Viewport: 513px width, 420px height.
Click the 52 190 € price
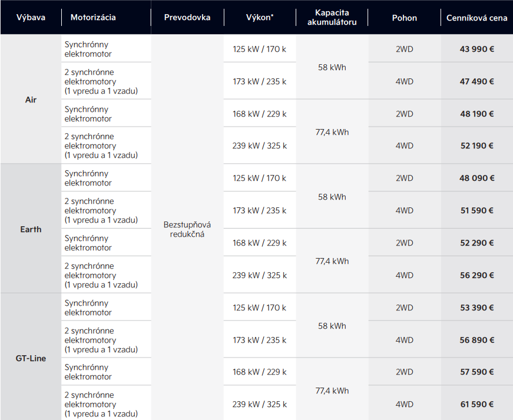(477, 145)
